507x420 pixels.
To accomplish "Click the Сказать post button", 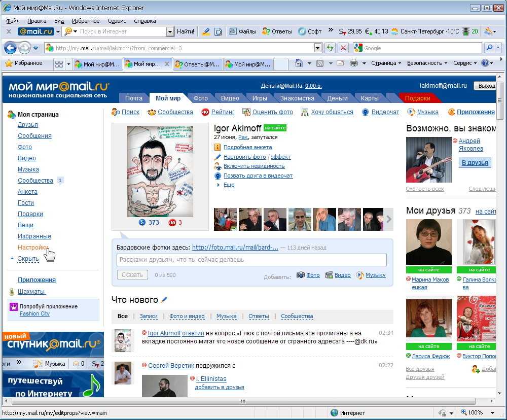I will (132, 275).
